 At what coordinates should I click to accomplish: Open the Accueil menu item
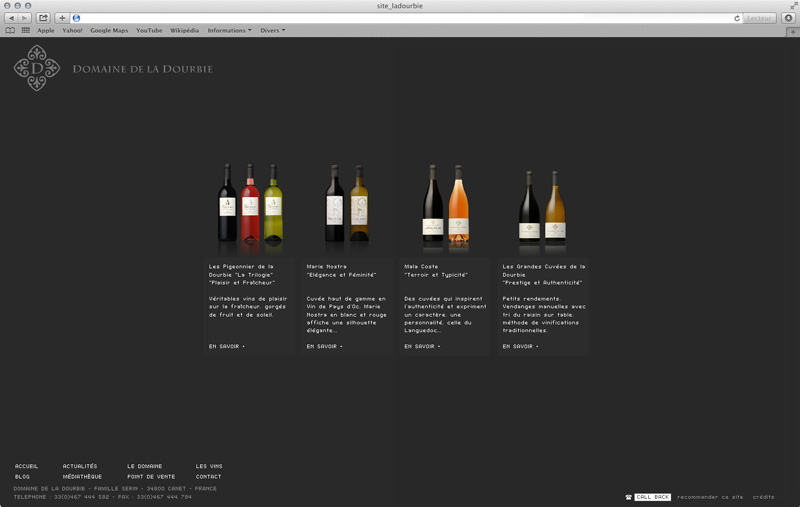point(26,466)
